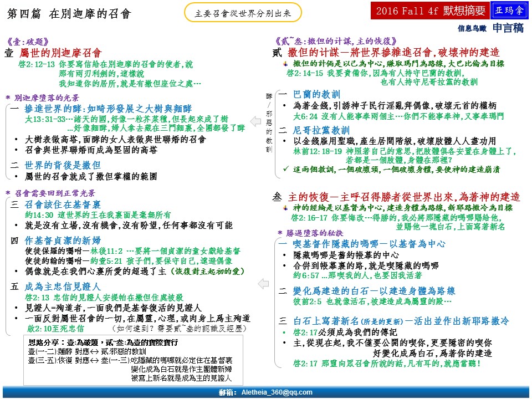The image size is (532, 399).
Task: Click the section label 《壹:破題》
Action: click(29, 42)
